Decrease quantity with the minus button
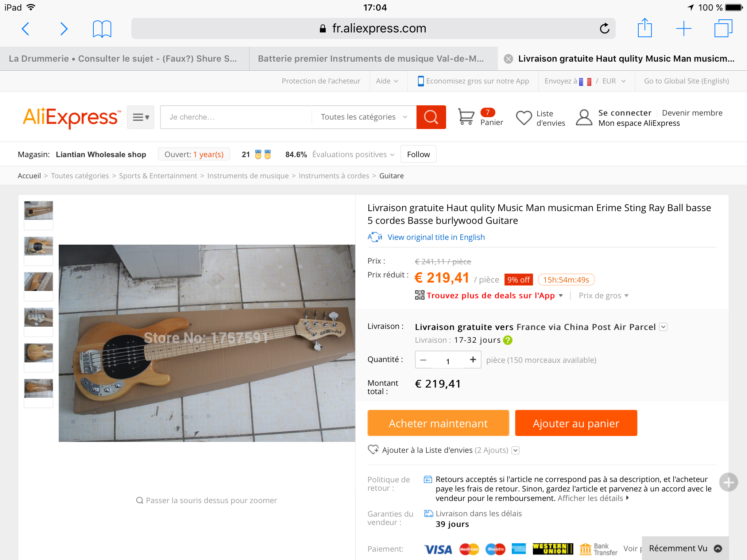The width and height of the screenshot is (747, 560). [x=423, y=360]
